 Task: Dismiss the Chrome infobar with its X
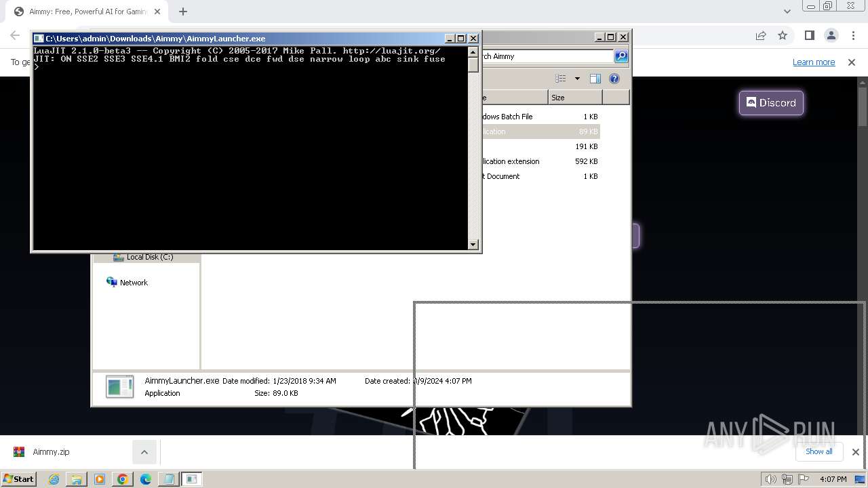click(x=852, y=62)
